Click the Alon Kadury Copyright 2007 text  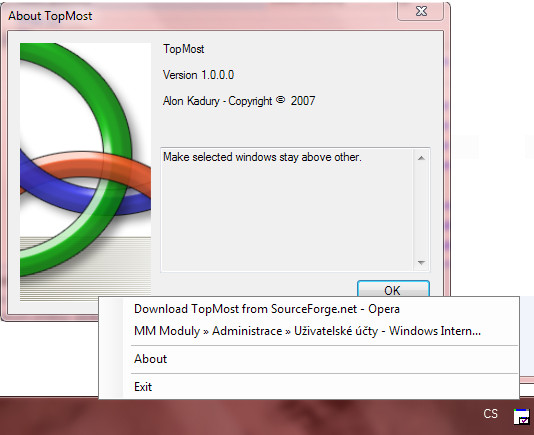coord(239,101)
